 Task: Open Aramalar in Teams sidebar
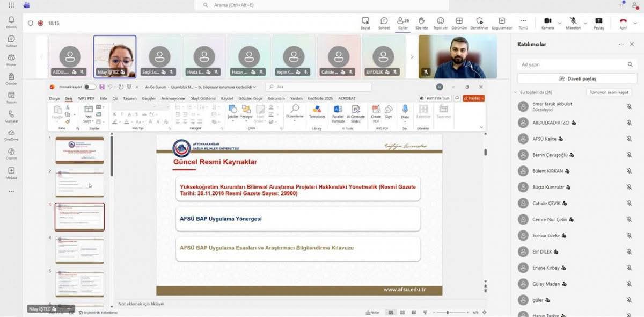pyautogui.click(x=11, y=116)
